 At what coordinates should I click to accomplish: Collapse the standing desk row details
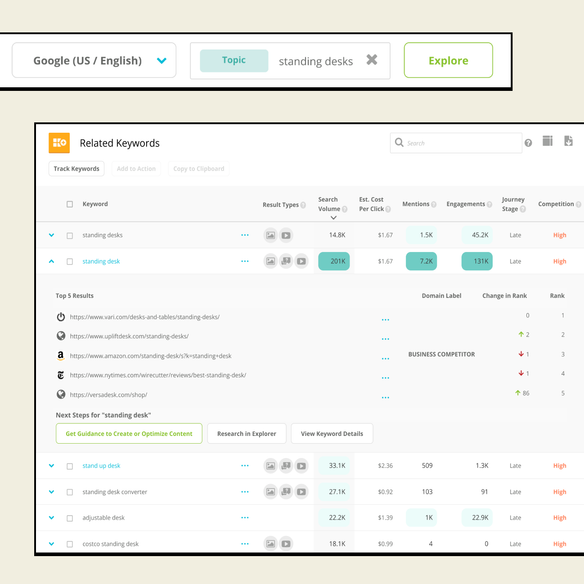coord(51,261)
